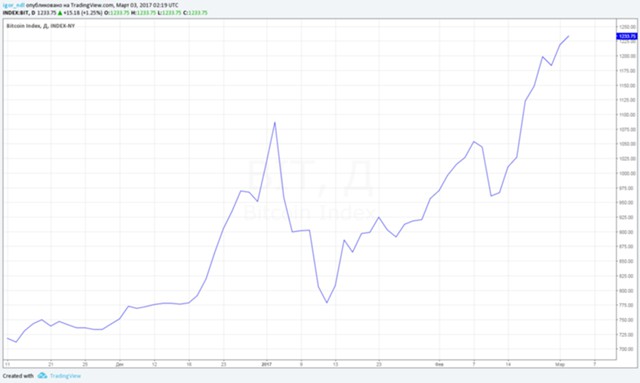
Task: Click the 1000.00 level on price scale
Action: click(x=627, y=173)
